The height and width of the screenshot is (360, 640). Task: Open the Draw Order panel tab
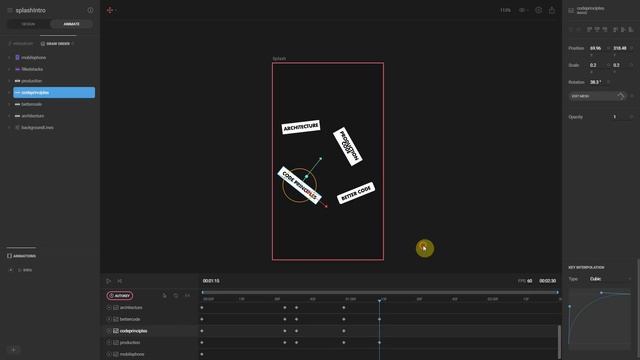pos(56,44)
